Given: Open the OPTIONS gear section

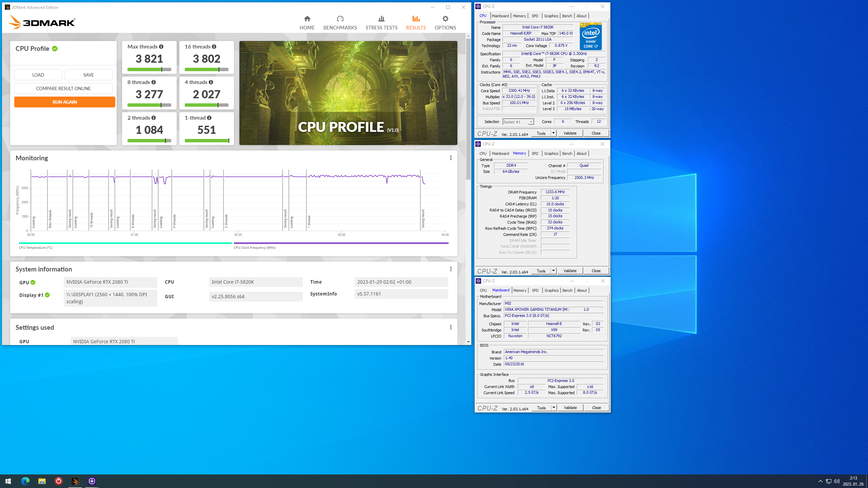Looking at the screenshot, I should coord(445,23).
